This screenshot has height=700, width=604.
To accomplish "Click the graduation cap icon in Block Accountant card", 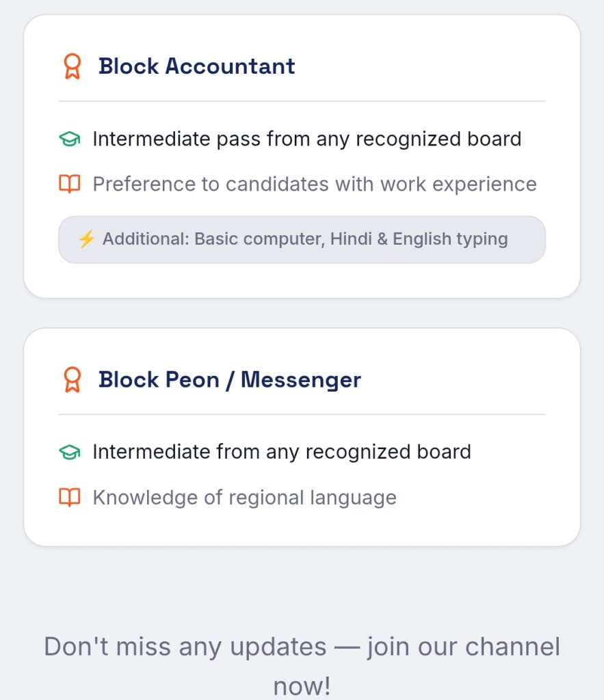I will [69, 139].
